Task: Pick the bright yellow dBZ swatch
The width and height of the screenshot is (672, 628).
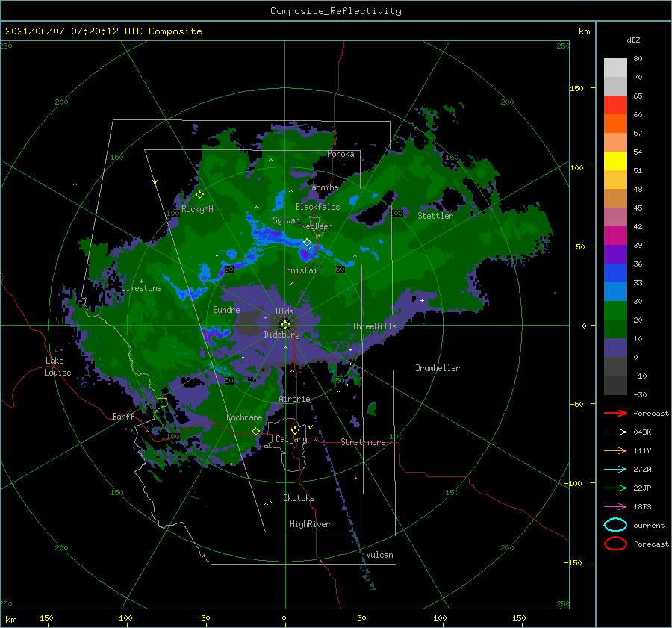Action: click(x=615, y=161)
